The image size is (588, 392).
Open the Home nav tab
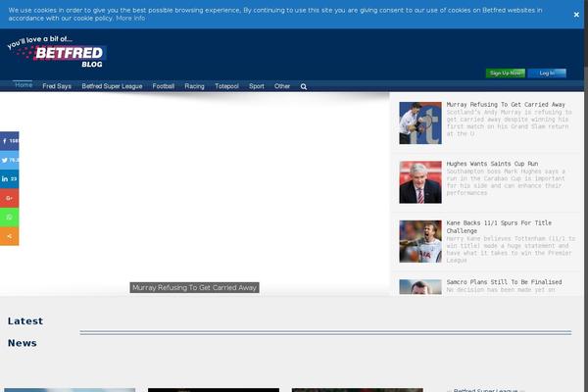tap(24, 85)
